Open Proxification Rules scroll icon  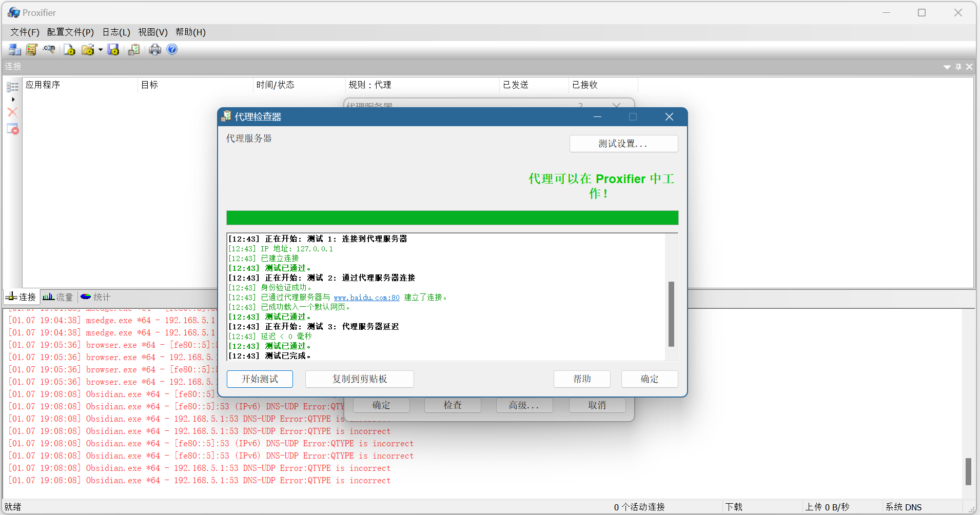click(31, 50)
